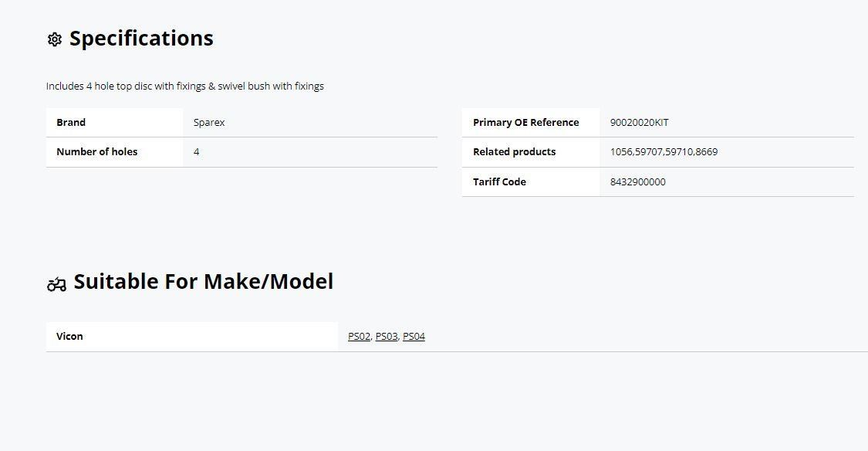Click the Sparex brand value
The width and height of the screenshot is (868, 451).
coord(209,123)
